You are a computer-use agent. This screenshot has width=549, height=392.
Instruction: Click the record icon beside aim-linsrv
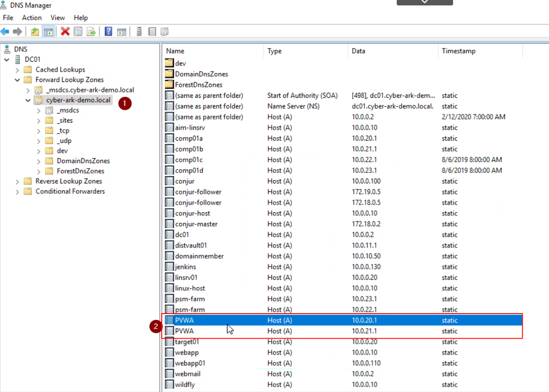pyautogui.click(x=169, y=127)
